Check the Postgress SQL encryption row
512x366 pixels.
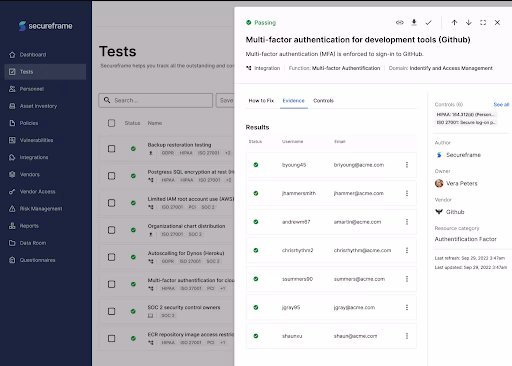click(x=112, y=176)
